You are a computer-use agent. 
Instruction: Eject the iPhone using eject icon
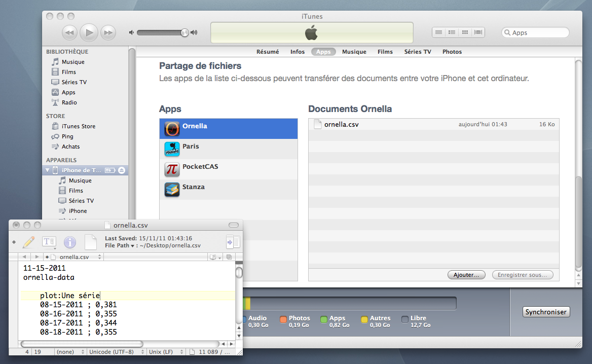pyautogui.click(x=122, y=170)
